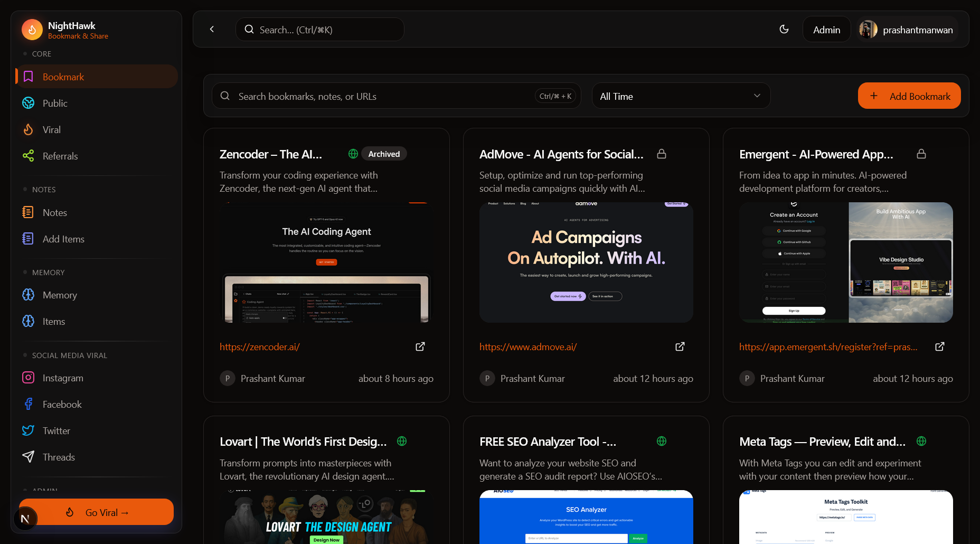This screenshot has height=544, width=980.
Task: Toggle dark mode with the moon icon
Action: point(784,29)
